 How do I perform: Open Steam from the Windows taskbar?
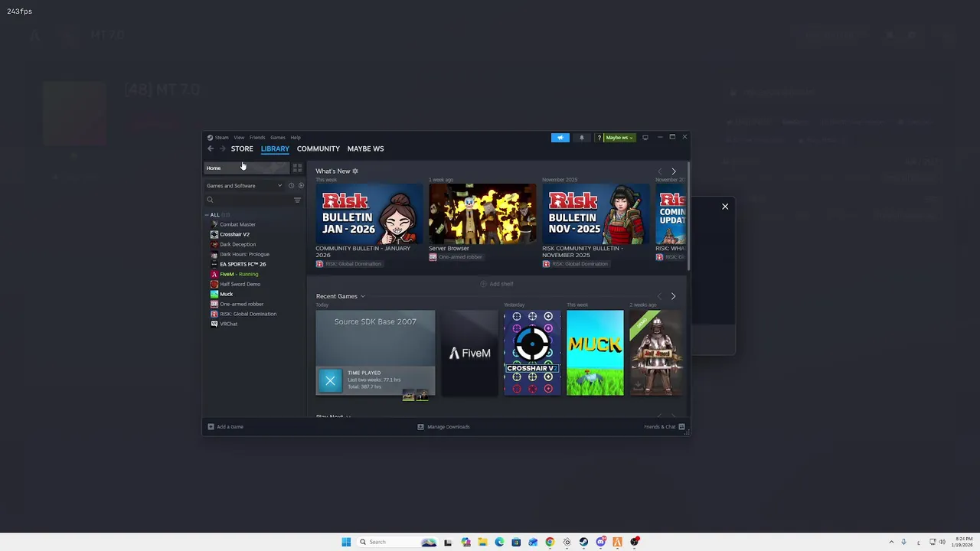(583, 542)
